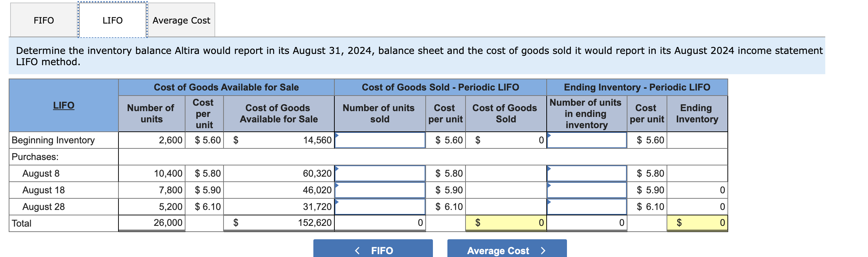Viewport: 868px width, 257px height.
Task: Select ending inventory units field for August 8
Action: pos(587,173)
